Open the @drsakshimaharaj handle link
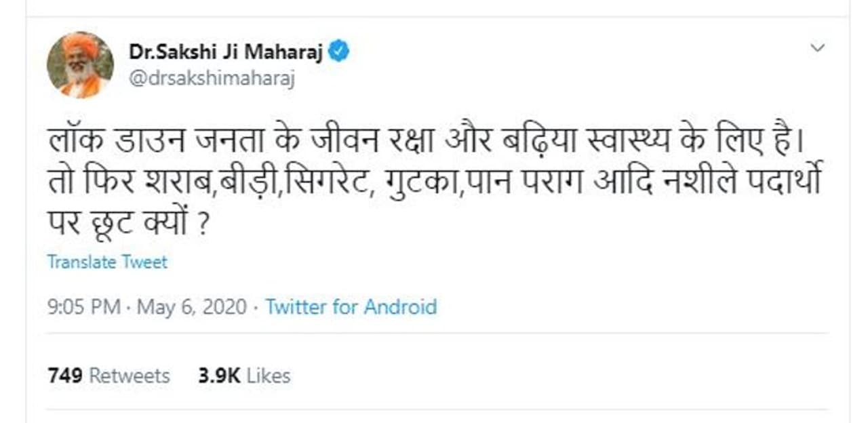868x423 pixels. pos(211,79)
